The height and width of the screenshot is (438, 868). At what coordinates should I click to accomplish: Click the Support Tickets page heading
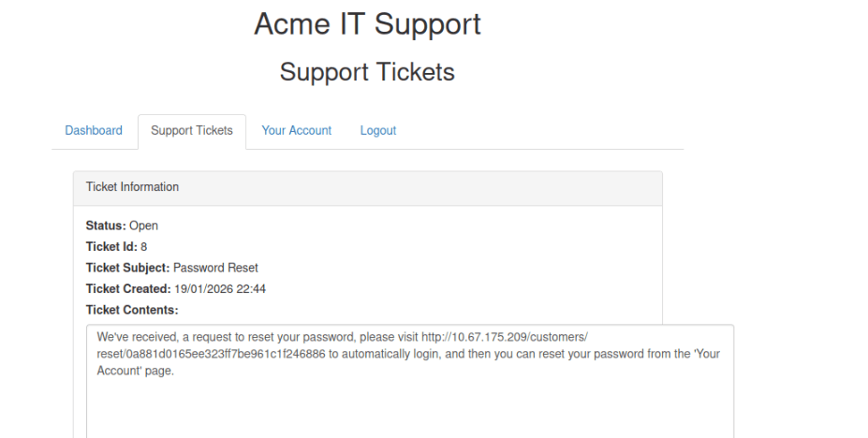367,72
